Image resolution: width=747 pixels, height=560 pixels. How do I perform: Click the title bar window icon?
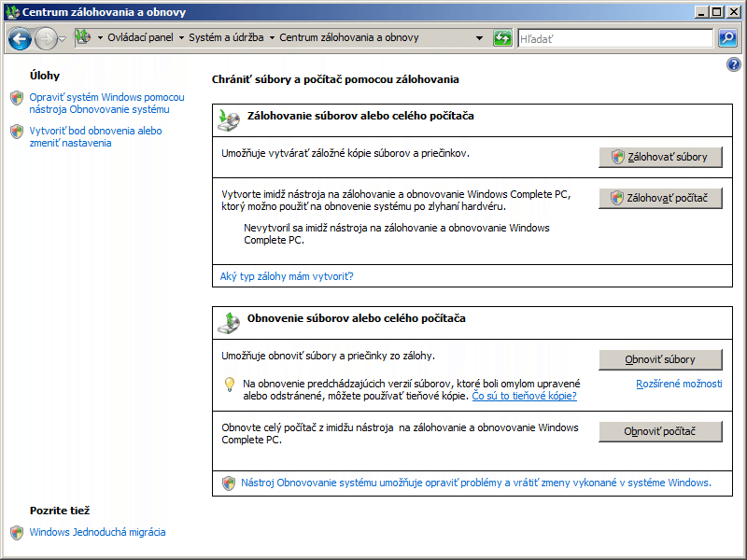12,11
